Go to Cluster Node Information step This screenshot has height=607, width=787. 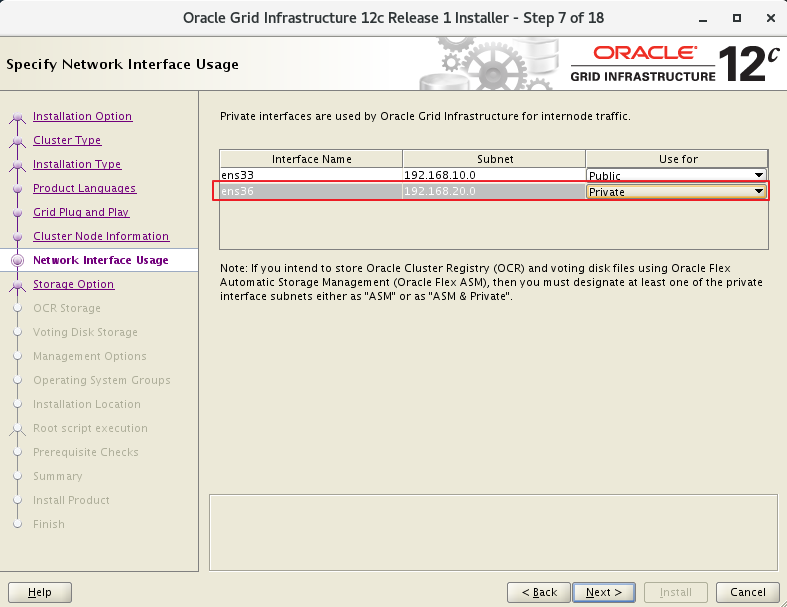tap(101, 236)
